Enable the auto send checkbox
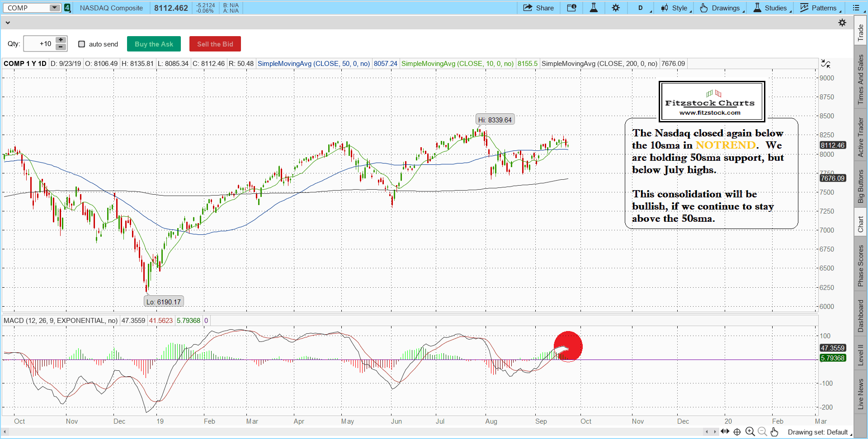868x439 pixels. [x=82, y=44]
